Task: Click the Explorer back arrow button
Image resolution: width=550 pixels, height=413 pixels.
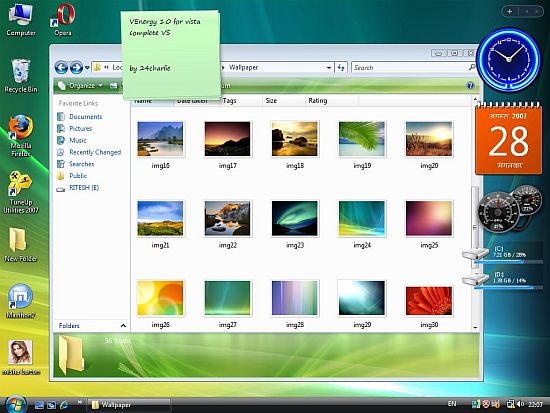Action: (61, 67)
